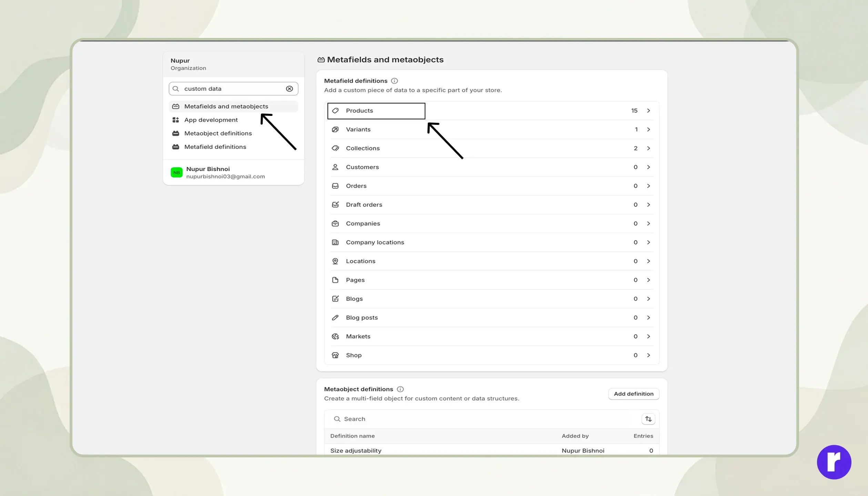Click the NB user avatar
Viewport: 868px width, 496px height.
176,172
